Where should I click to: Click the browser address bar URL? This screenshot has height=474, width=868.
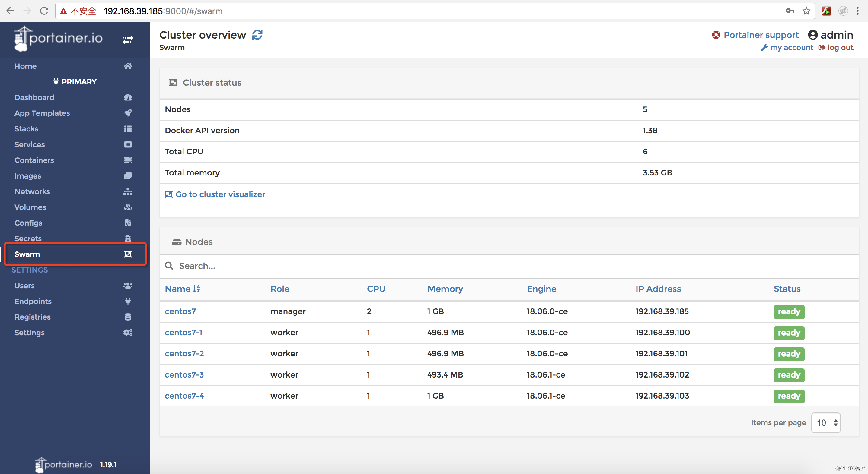[163, 11]
